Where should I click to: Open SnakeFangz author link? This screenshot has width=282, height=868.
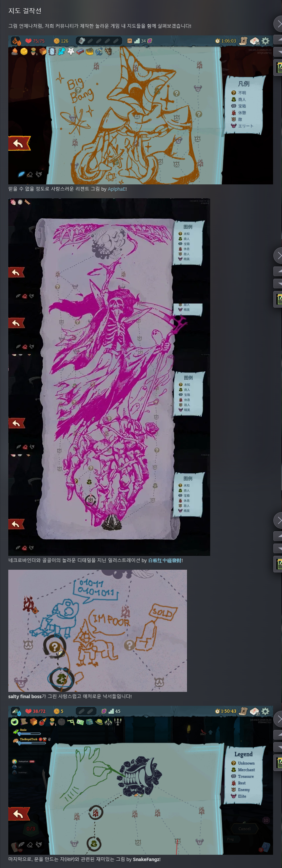(x=146, y=859)
